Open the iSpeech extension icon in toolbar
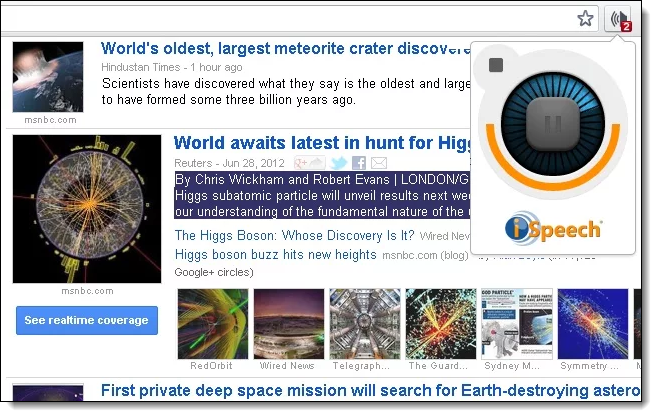Screen dimensions: 657x417 619,19
